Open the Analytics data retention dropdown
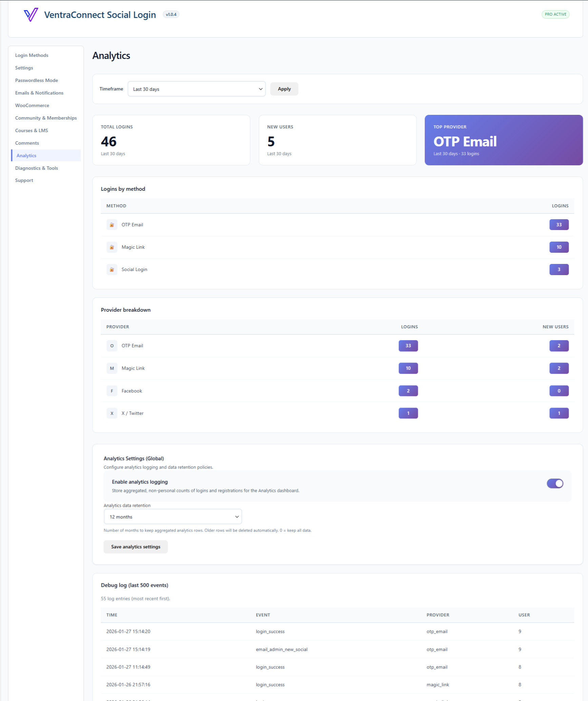Screen dimensions: 588x701 tap(173, 516)
